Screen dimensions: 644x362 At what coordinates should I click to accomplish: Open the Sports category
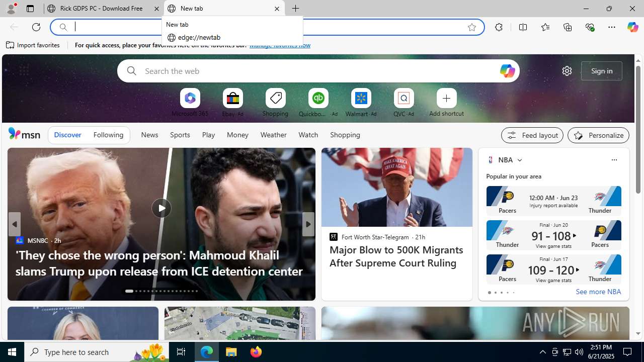pos(180,135)
